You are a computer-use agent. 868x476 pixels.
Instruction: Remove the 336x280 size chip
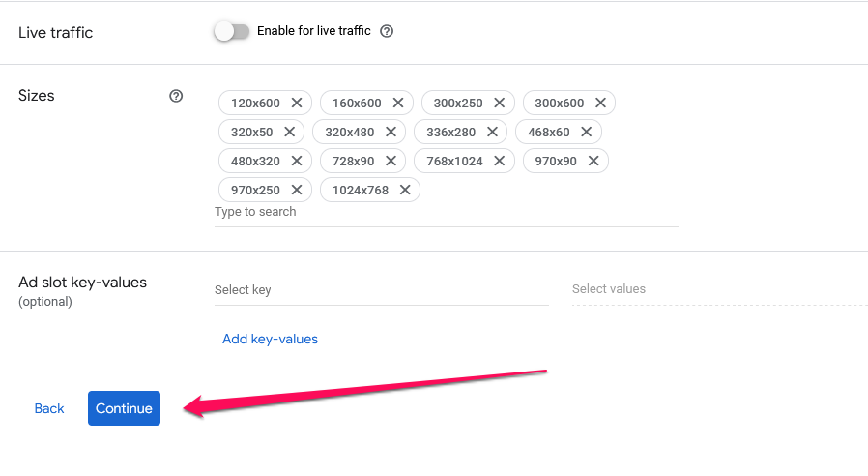pyautogui.click(x=492, y=132)
